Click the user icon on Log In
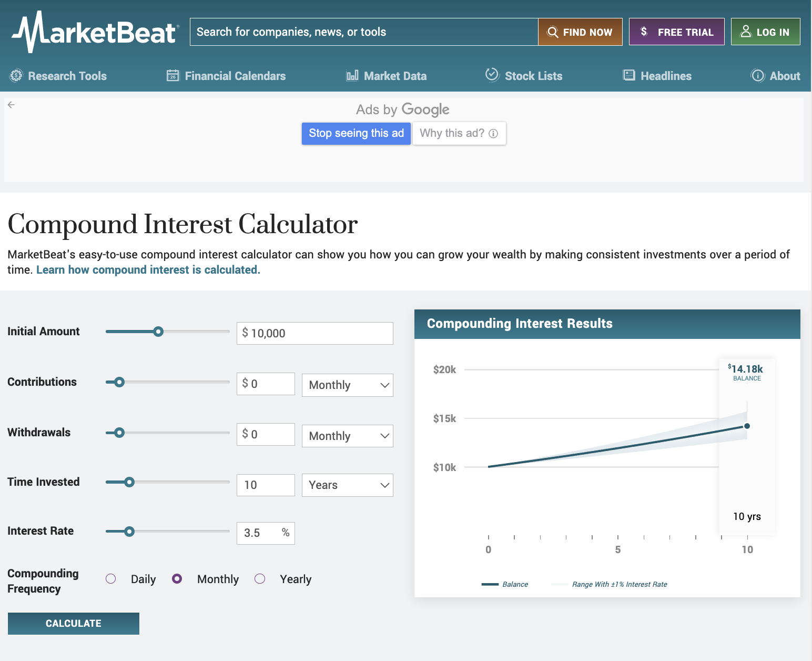This screenshot has width=812, height=661. 746,32
